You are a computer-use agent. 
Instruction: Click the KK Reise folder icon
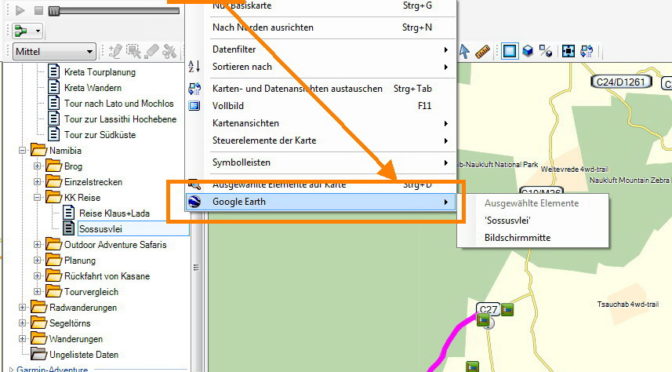(x=54, y=197)
